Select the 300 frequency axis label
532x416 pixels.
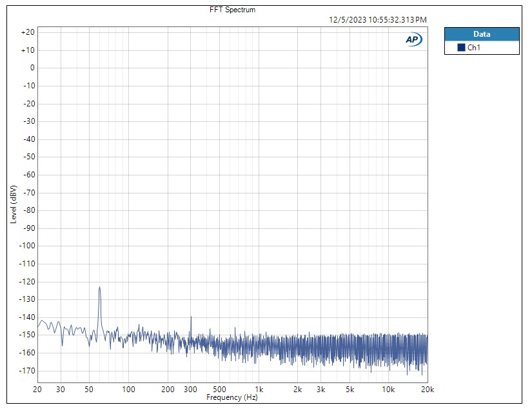tap(190, 390)
